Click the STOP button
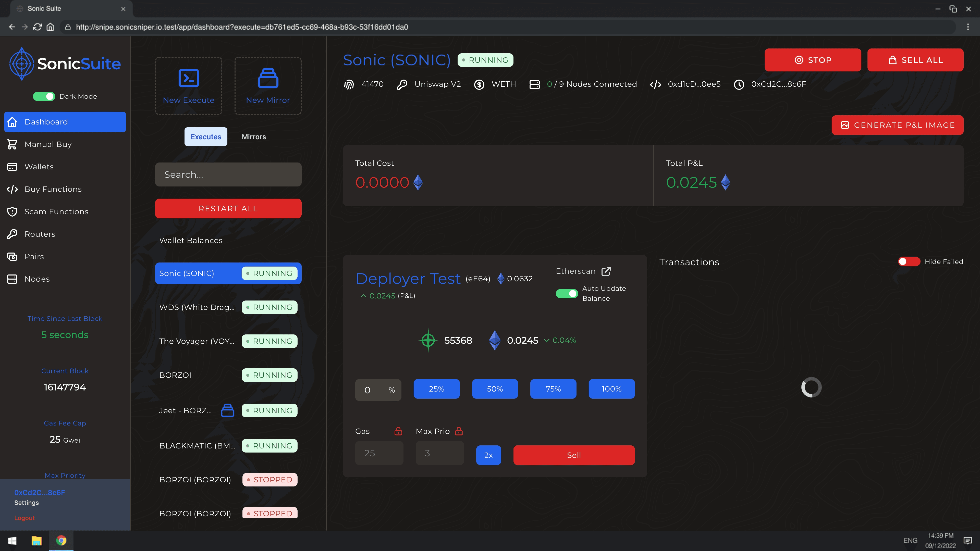Screen dimensions: 980x551 [x=813, y=60]
